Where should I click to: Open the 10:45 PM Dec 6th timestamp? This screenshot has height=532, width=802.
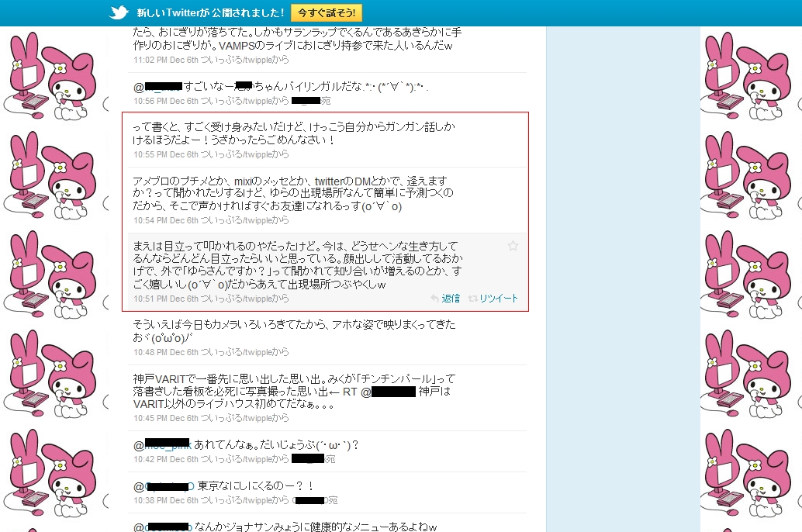point(166,419)
